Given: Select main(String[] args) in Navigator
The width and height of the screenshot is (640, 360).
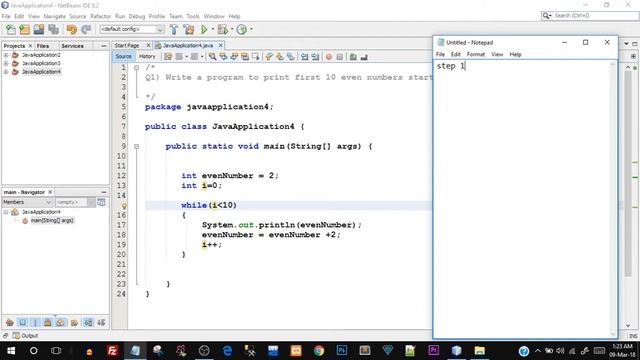Looking at the screenshot, I should [x=52, y=220].
